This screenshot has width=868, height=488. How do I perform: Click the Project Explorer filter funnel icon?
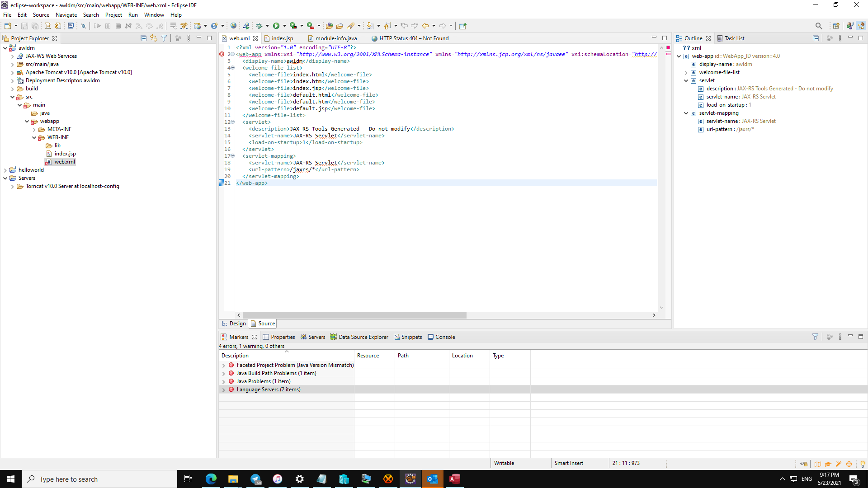[164, 38]
